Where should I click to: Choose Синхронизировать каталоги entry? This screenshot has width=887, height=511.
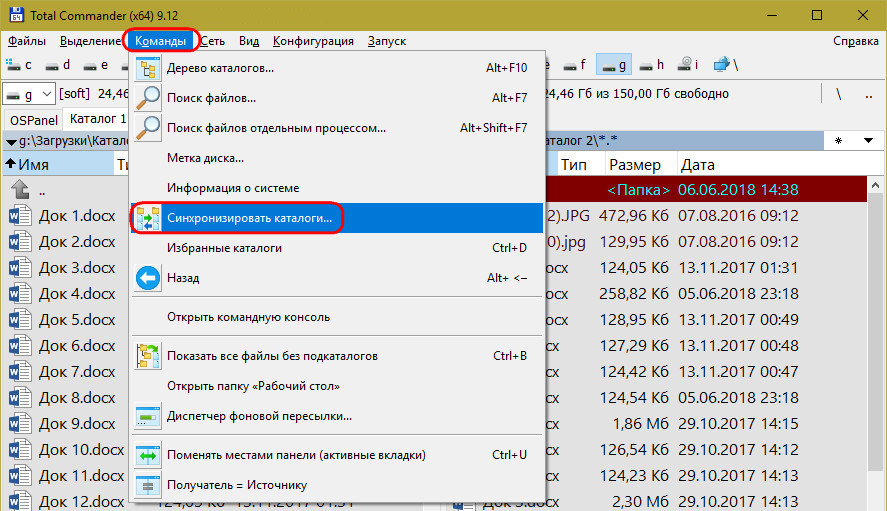tap(337, 218)
